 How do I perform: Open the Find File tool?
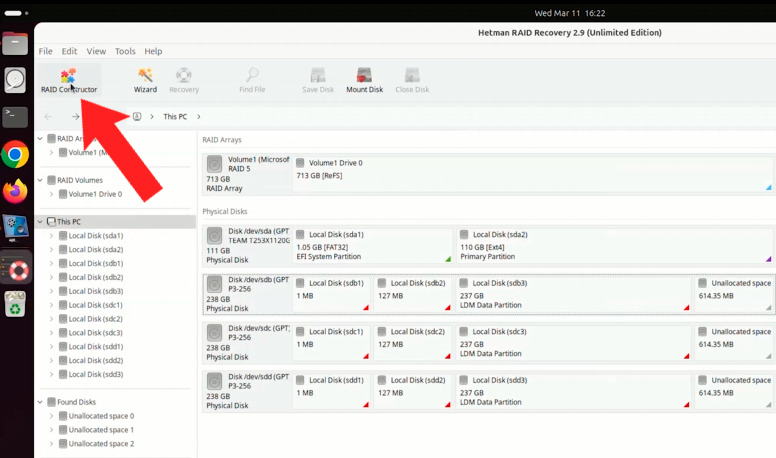(252, 81)
